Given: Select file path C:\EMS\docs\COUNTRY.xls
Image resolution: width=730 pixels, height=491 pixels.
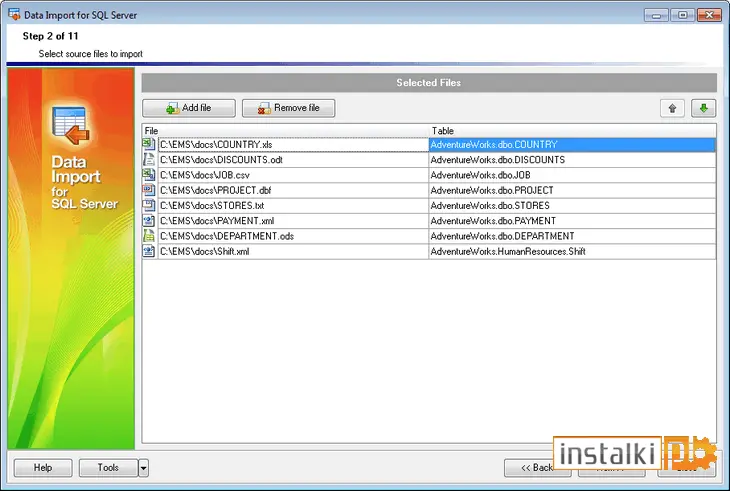Looking at the screenshot, I should 293,145.
